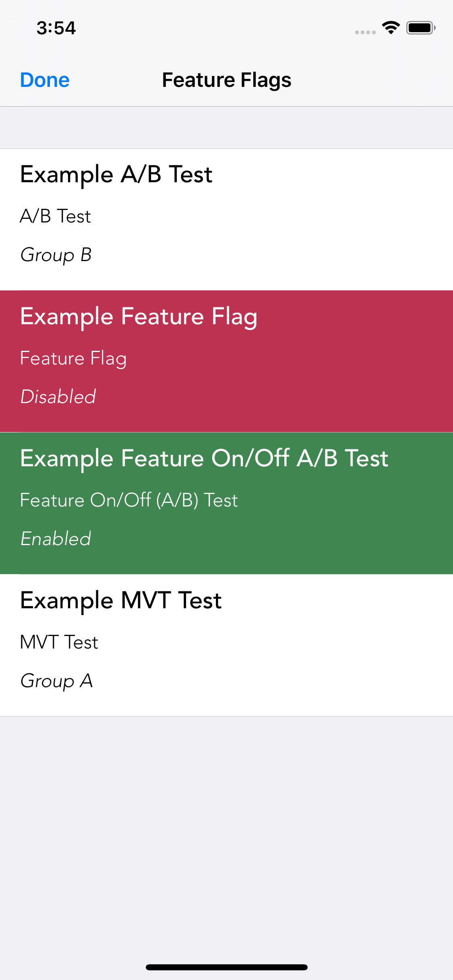
Task: Tap the Done button
Action: 45,80
